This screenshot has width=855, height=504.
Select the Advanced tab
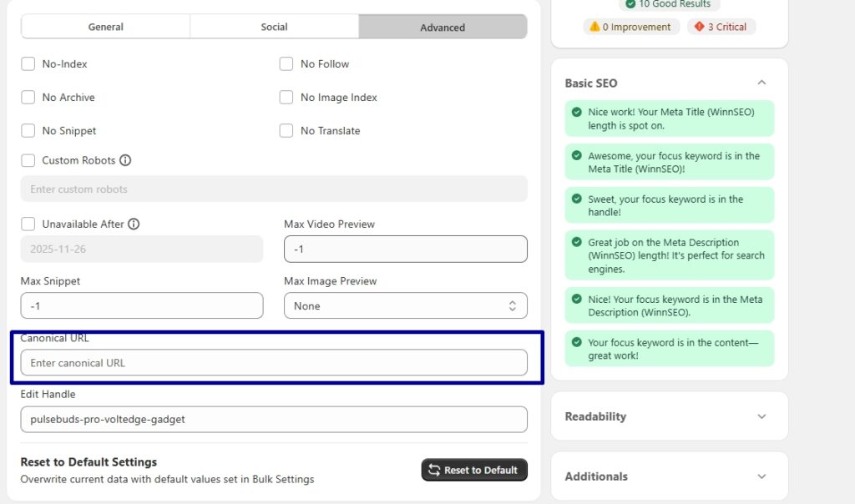443,27
